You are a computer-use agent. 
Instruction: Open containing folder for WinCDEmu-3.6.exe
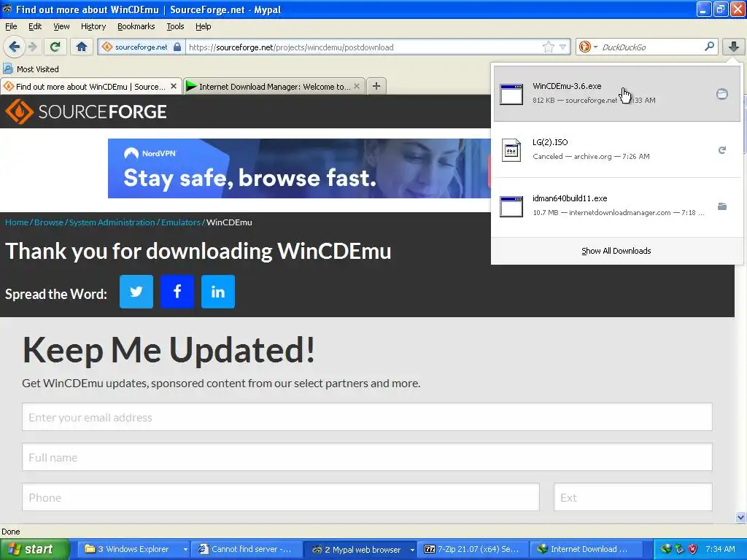coord(722,94)
